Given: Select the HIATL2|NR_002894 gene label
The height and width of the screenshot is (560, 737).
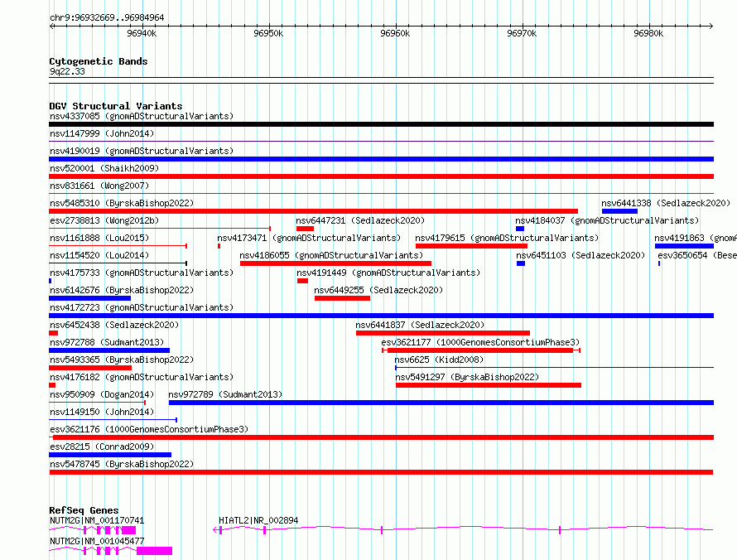Looking at the screenshot, I should [258, 520].
